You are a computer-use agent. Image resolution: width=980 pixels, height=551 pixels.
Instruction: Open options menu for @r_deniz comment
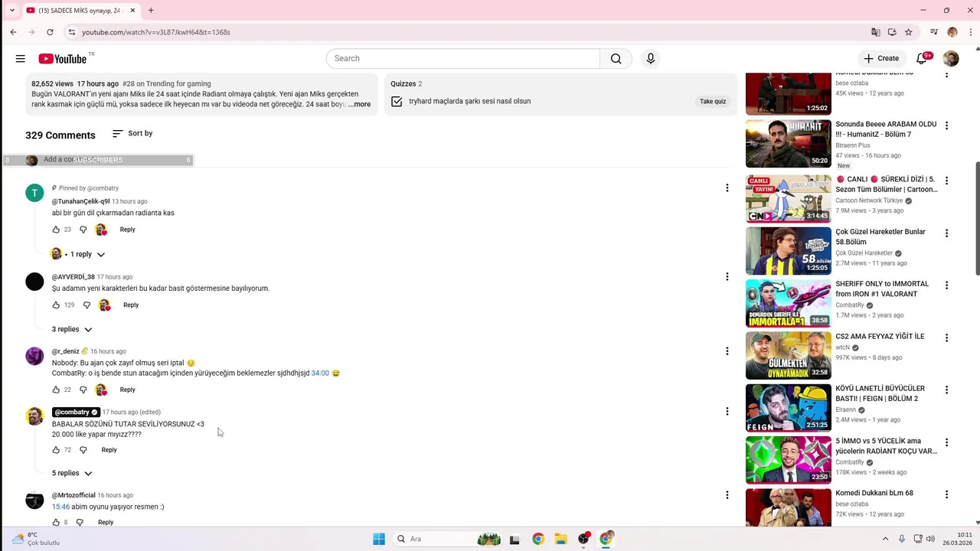[x=727, y=351]
